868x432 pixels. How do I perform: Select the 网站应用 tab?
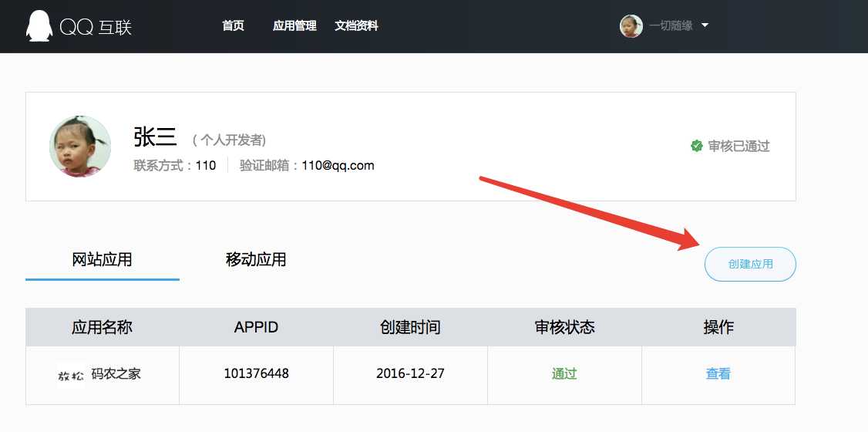coord(103,259)
